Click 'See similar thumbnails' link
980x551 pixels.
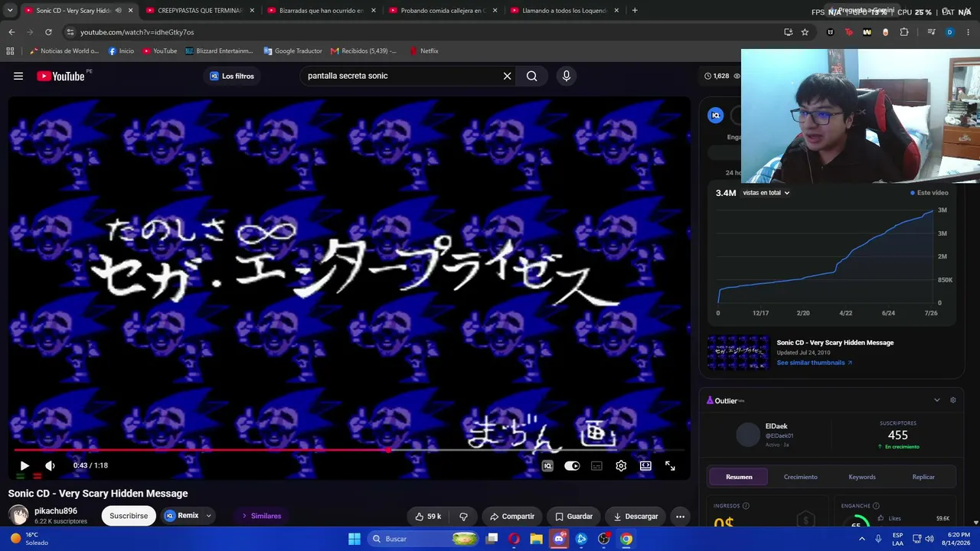[x=814, y=363]
